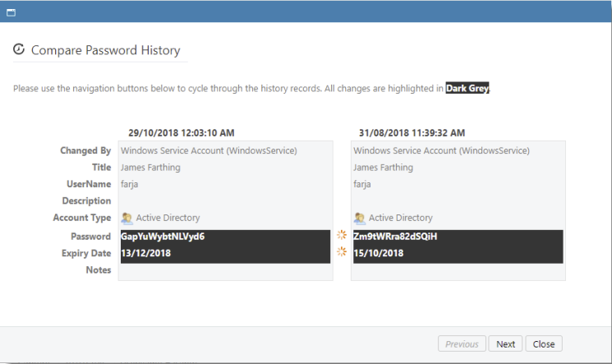Click the orange change indicator beside Expiry Date row
The image size is (612, 364).
click(x=342, y=251)
